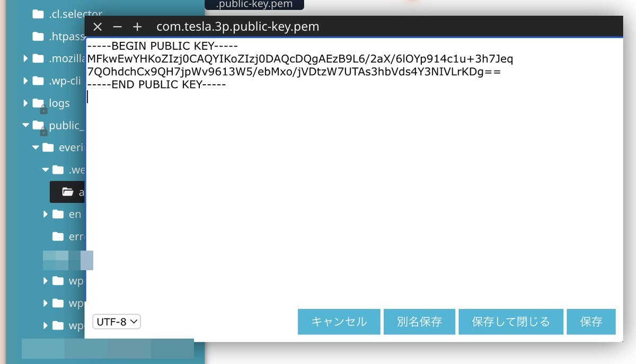Click the .cl.selector folder name
636x364 pixels.
pyautogui.click(x=76, y=14)
